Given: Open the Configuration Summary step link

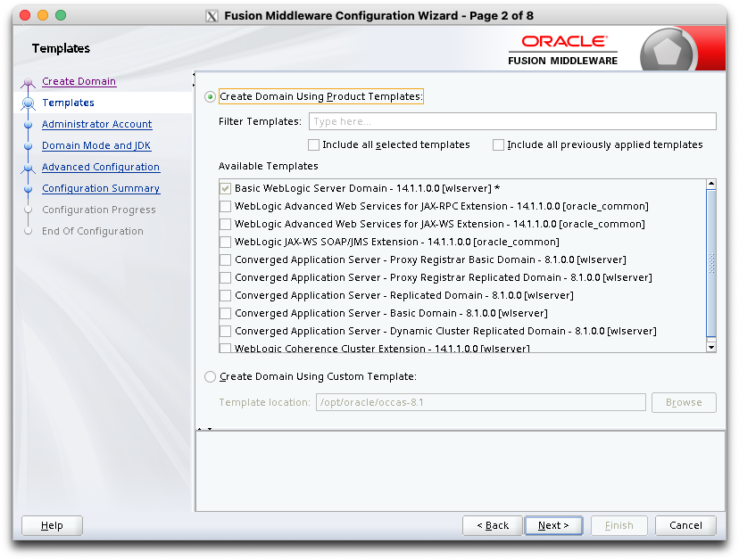Looking at the screenshot, I should coord(100,188).
